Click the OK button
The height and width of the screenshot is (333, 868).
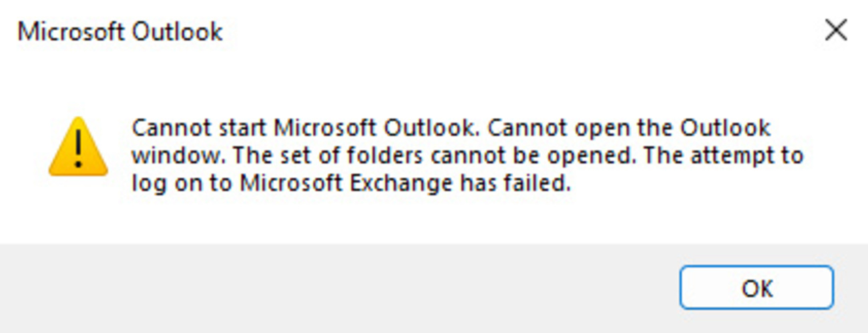click(x=756, y=288)
